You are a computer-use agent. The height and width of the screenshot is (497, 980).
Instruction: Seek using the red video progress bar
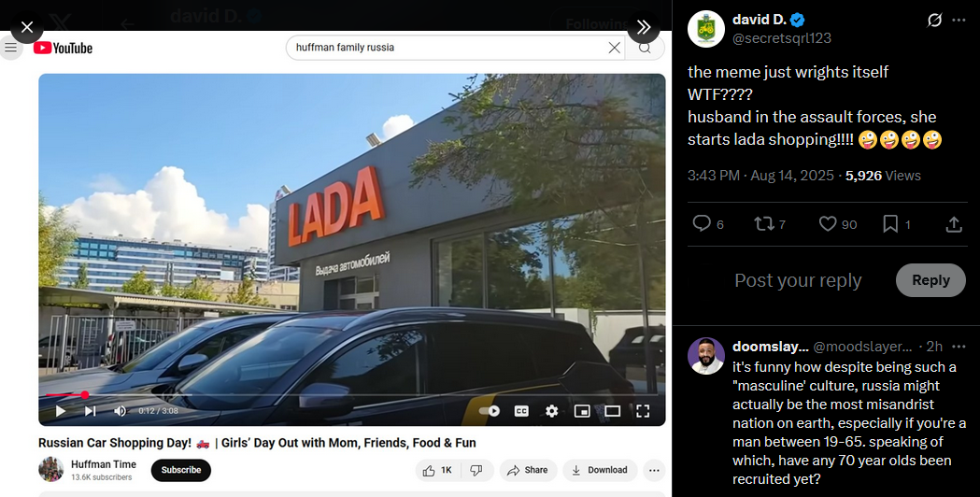64,395
